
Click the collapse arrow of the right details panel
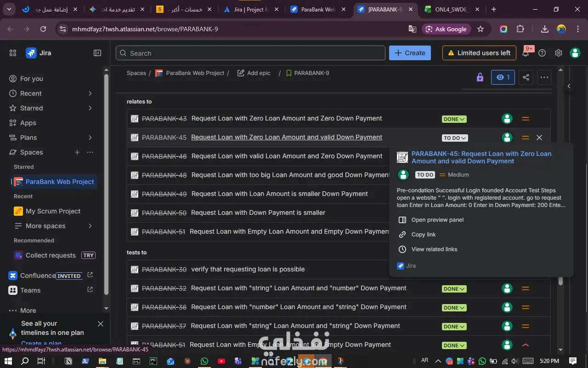coord(569,86)
